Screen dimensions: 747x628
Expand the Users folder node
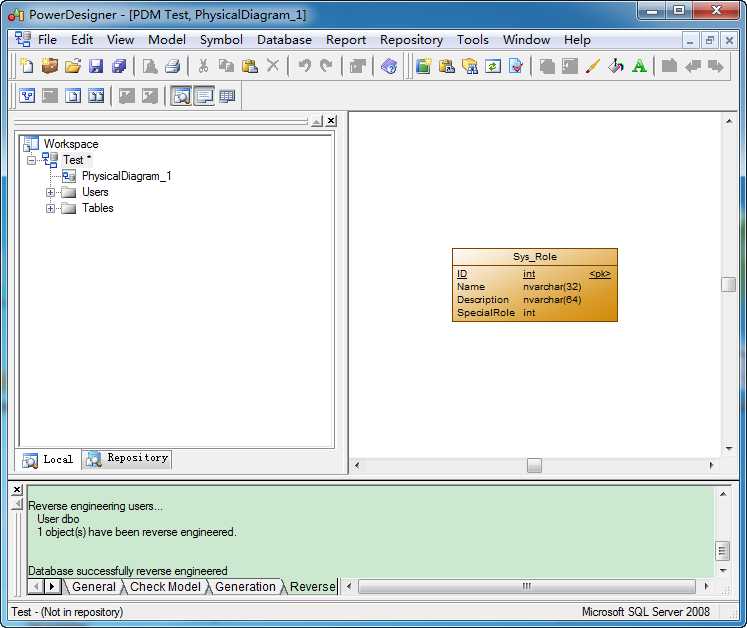[x=50, y=192]
